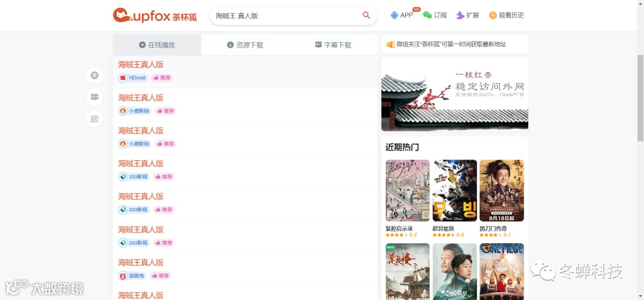The image size is (644, 300).
Task: Open the 鹃刀门传奇 poster
Action: [501, 191]
